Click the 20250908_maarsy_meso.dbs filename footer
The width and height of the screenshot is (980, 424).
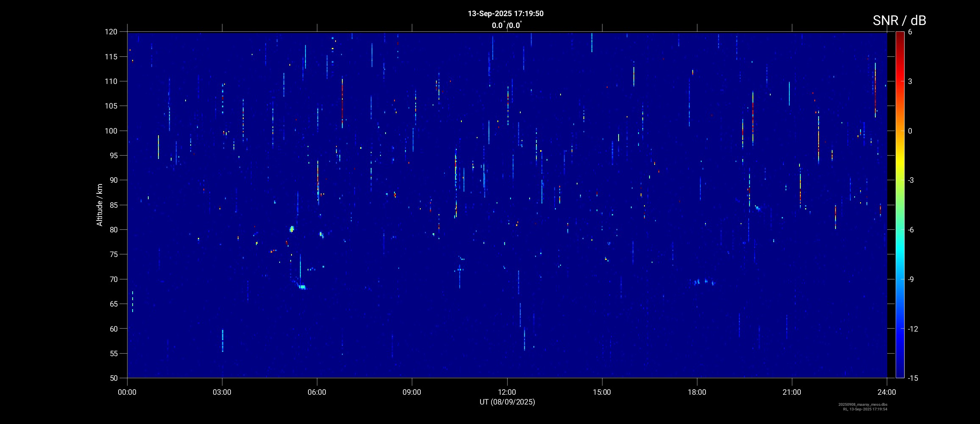coord(863,404)
